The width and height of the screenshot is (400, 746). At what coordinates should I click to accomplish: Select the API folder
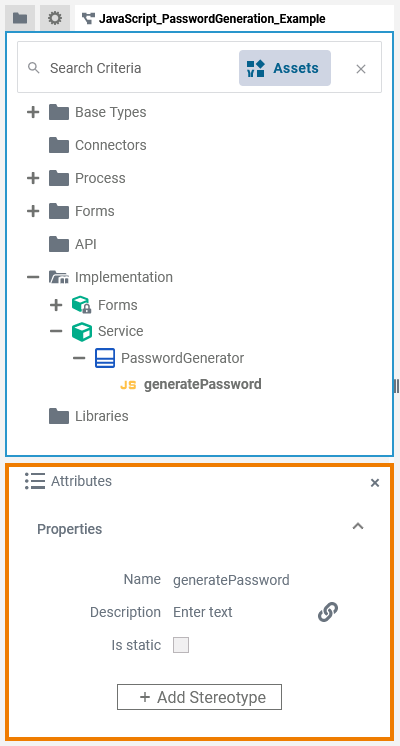tap(73, 245)
